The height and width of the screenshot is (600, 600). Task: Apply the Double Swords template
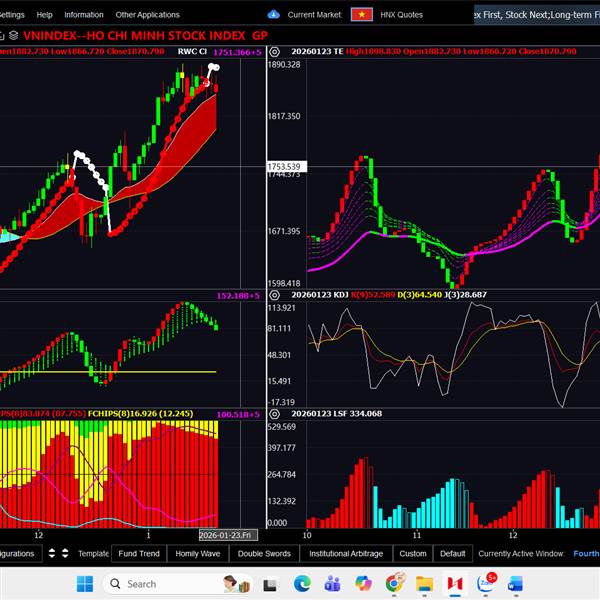click(264, 553)
